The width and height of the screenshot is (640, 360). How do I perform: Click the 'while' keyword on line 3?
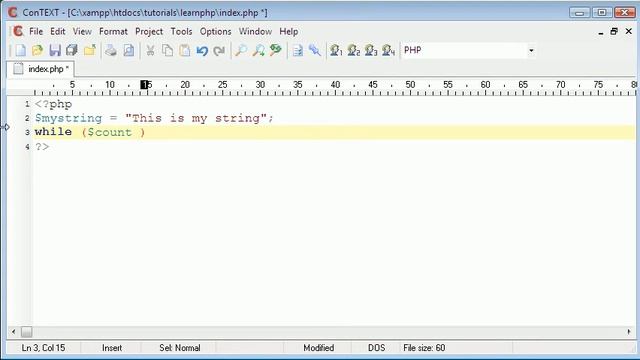coord(53,132)
